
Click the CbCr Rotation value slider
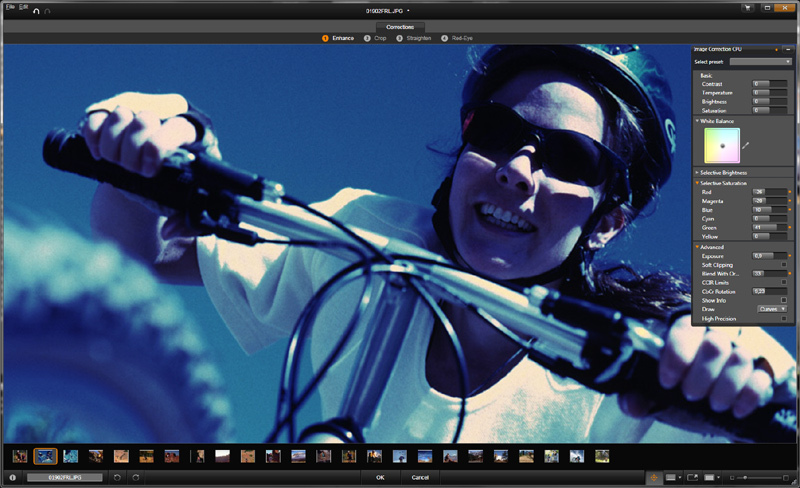(x=770, y=291)
